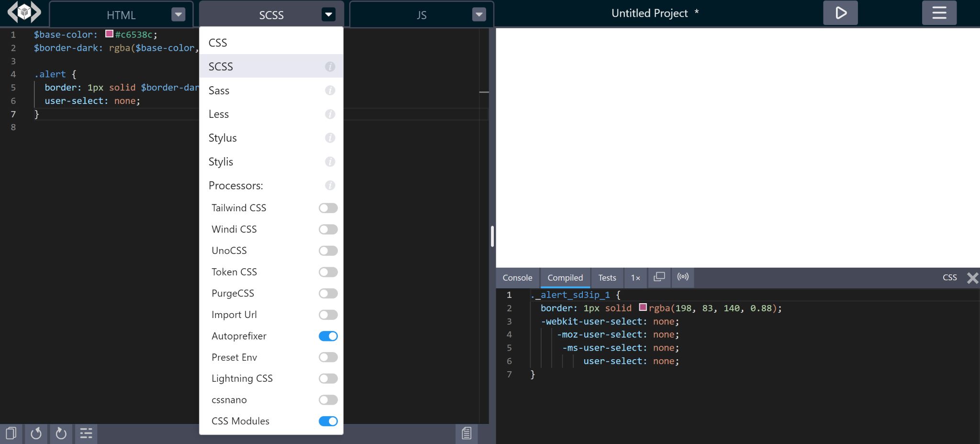Click the broadcast icon in tools pane
Image resolution: width=980 pixels, height=444 pixels.
tap(683, 277)
